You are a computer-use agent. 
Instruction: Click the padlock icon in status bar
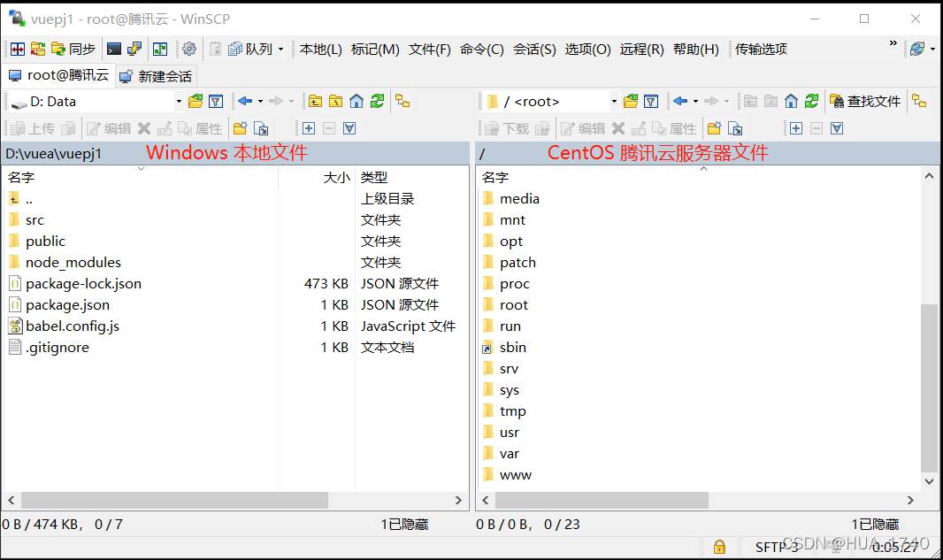(720, 547)
